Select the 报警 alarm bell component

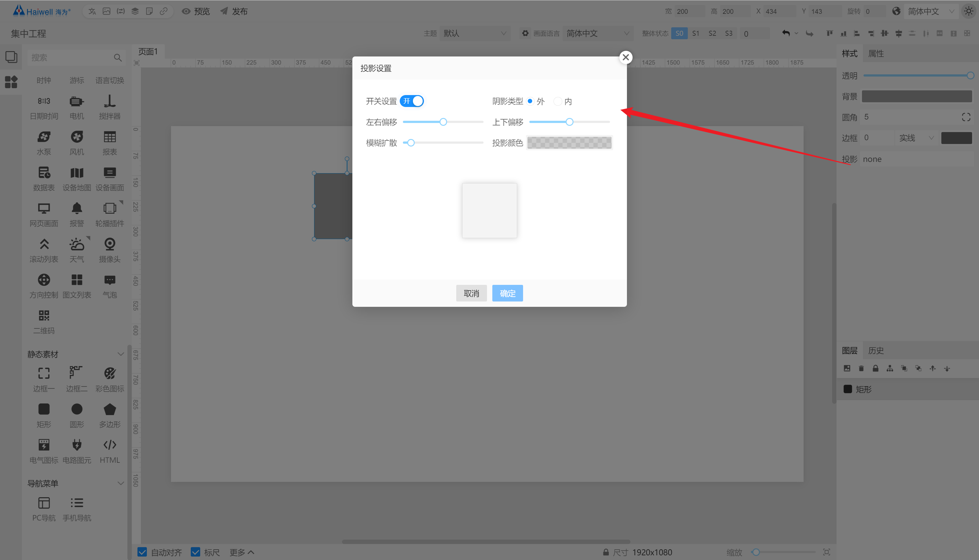(x=77, y=208)
